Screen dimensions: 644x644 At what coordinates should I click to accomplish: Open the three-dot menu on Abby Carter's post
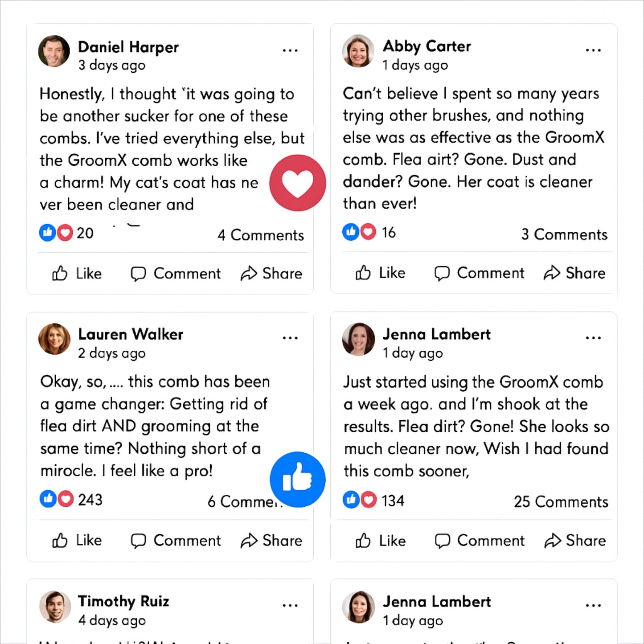point(593,50)
